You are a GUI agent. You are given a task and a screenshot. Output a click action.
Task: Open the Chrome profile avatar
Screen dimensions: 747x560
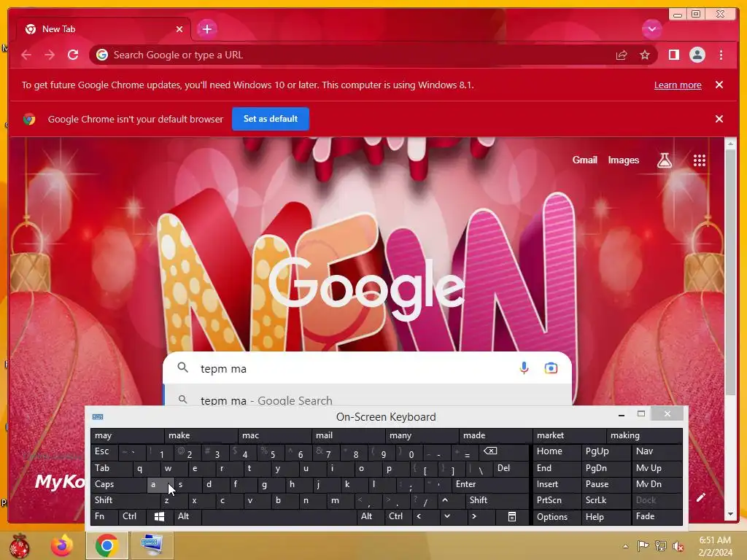pos(697,55)
